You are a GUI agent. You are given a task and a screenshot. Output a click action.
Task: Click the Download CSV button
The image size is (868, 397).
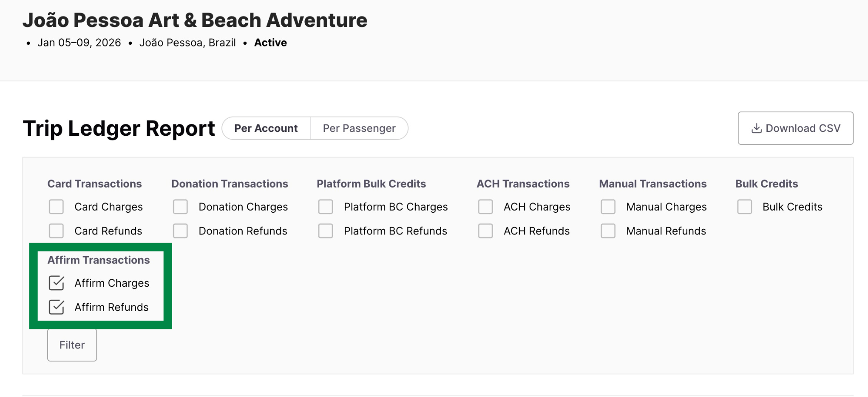(795, 128)
